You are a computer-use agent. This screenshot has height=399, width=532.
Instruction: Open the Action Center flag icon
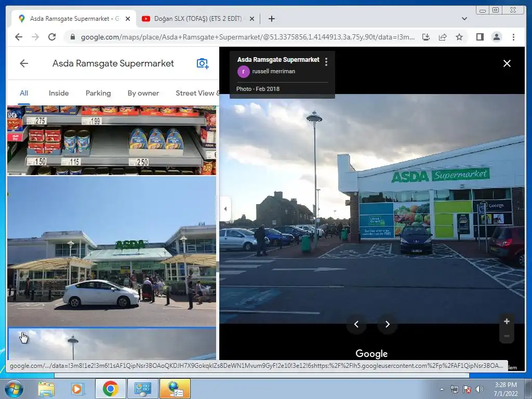point(467,389)
